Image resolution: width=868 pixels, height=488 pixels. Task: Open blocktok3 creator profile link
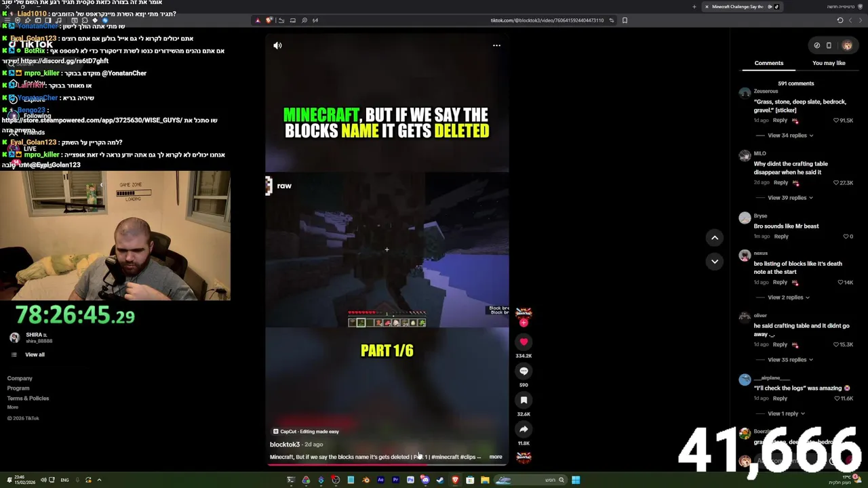(285, 445)
